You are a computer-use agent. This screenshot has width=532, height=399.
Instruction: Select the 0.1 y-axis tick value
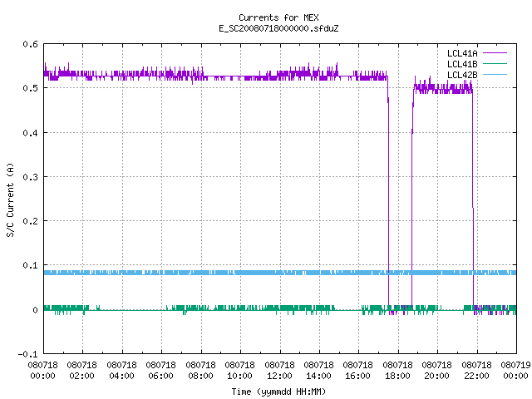[x=30, y=265]
